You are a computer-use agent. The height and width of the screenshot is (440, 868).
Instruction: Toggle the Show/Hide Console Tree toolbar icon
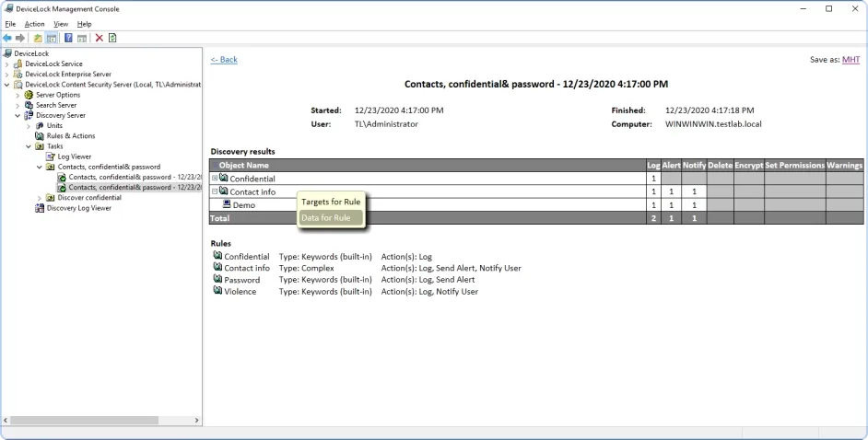coord(52,38)
